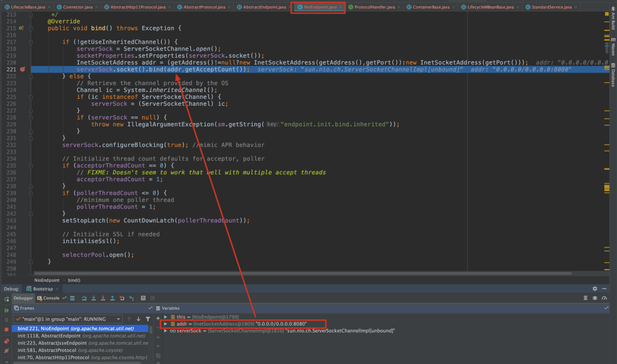The image size is (617, 364).
Task: Toggle breakpoint on line 221
Action: (x=23, y=69)
